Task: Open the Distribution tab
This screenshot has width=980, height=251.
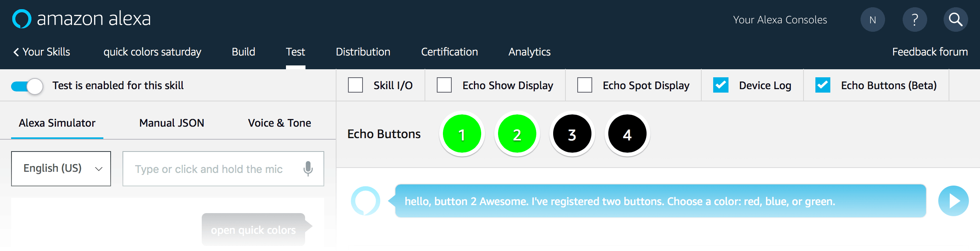Action: pos(363,52)
